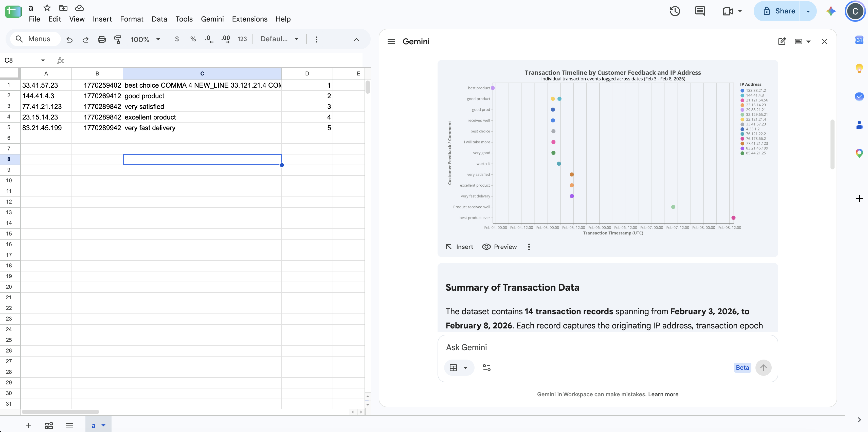Insert the Gemini chart into sheet
Viewport: 868px width, 432px height.
coord(460,247)
